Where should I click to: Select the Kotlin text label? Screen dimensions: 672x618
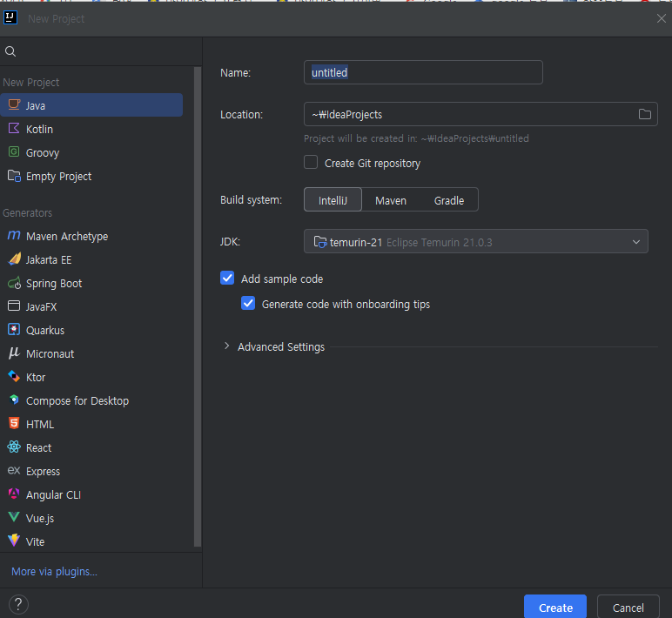pyautogui.click(x=39, y=129)
